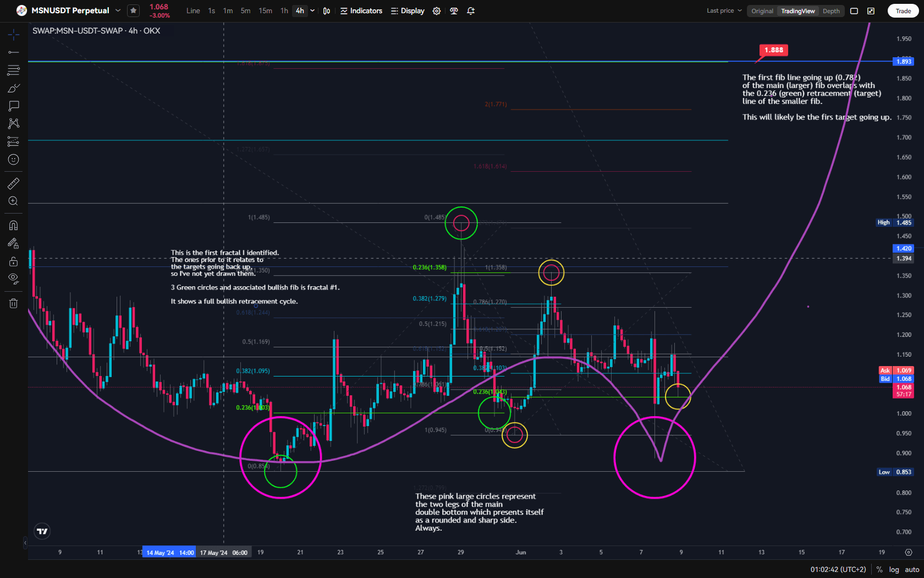Image resolution: width=924 pixels, height=578 pixels.
Task: Open the timezone 01:02:42 (UTC+2) selector
Action: [x=838, y=569]
